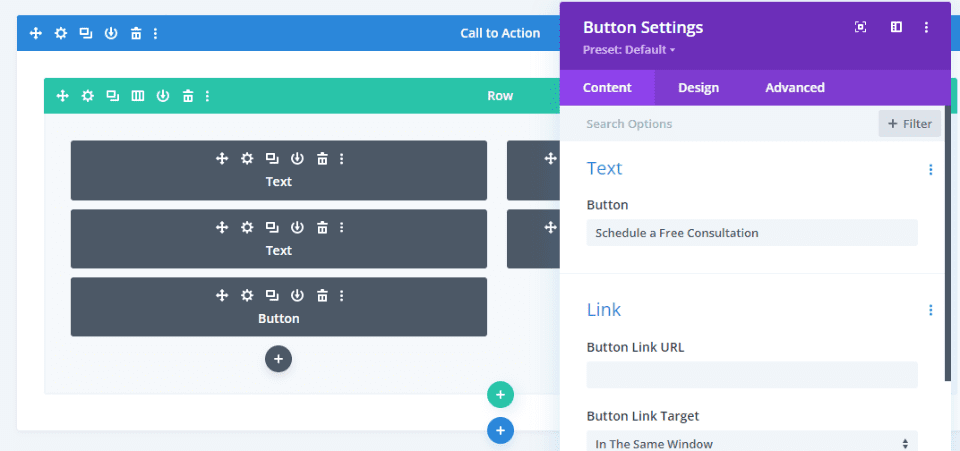Viewport: 960px width, 451px height.
Task: Switch to the Advanced tab
Action: tap(794, 88)
